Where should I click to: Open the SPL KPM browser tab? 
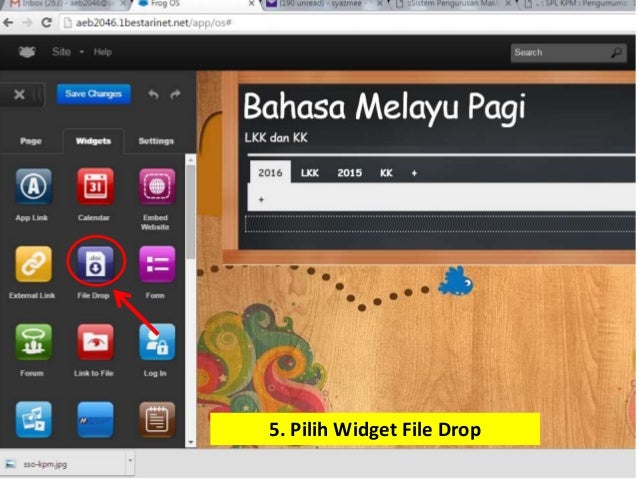point(580,4)
